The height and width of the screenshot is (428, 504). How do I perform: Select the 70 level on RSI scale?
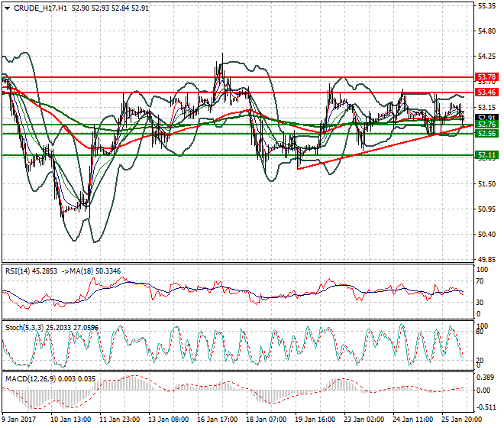point(480,281)
